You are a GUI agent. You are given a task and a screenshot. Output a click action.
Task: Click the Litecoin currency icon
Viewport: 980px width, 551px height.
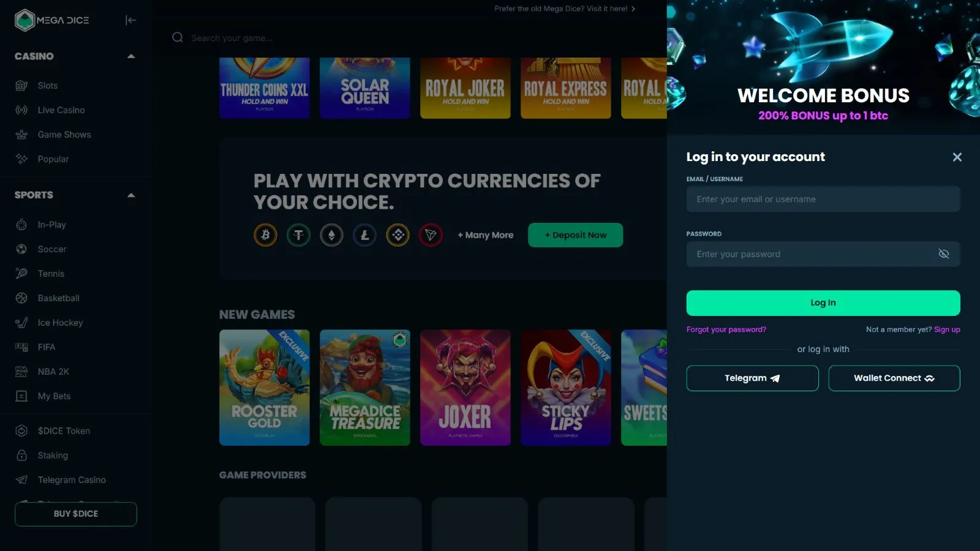(x=364, y=235)
